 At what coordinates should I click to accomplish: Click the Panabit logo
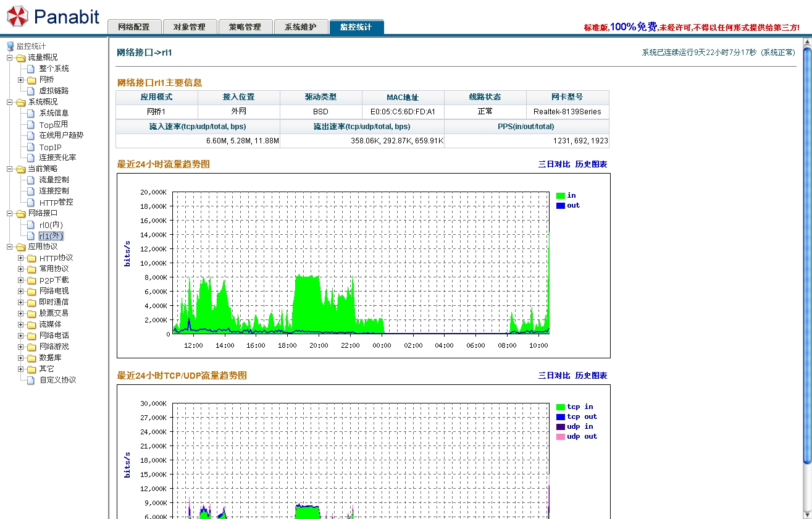coord(53,16)
